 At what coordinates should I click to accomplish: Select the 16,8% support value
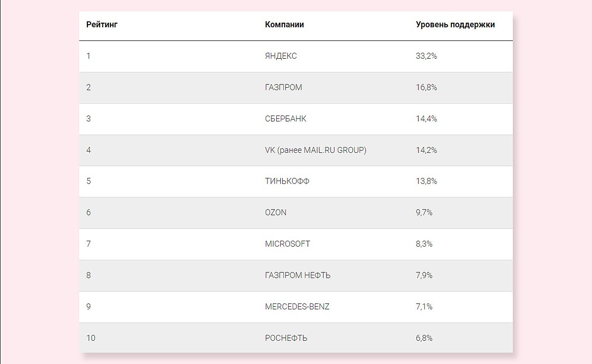point(426,87)
